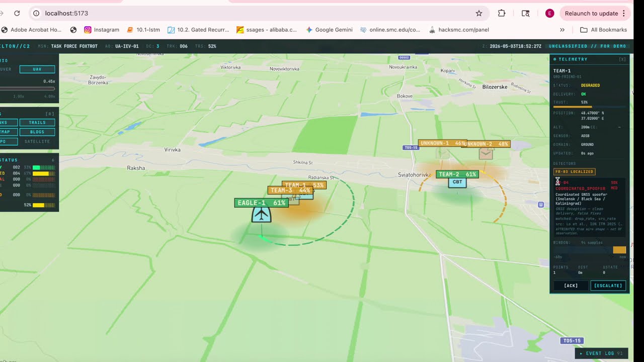644x362 pixels.
Task: Open the online.smc.edu/co... bookmark
Action: click(390, 30)
